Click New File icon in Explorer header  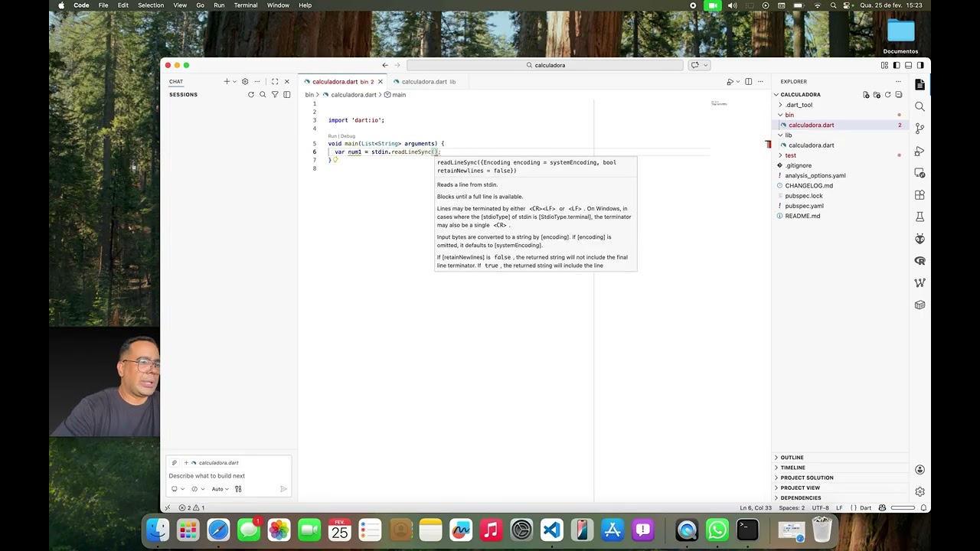(866, 95)
